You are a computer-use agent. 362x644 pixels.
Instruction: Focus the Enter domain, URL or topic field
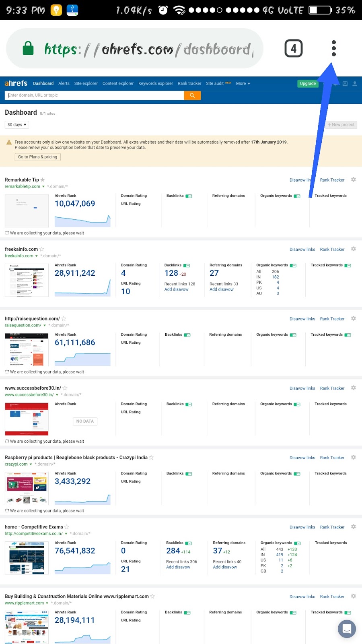coord(95,95)
